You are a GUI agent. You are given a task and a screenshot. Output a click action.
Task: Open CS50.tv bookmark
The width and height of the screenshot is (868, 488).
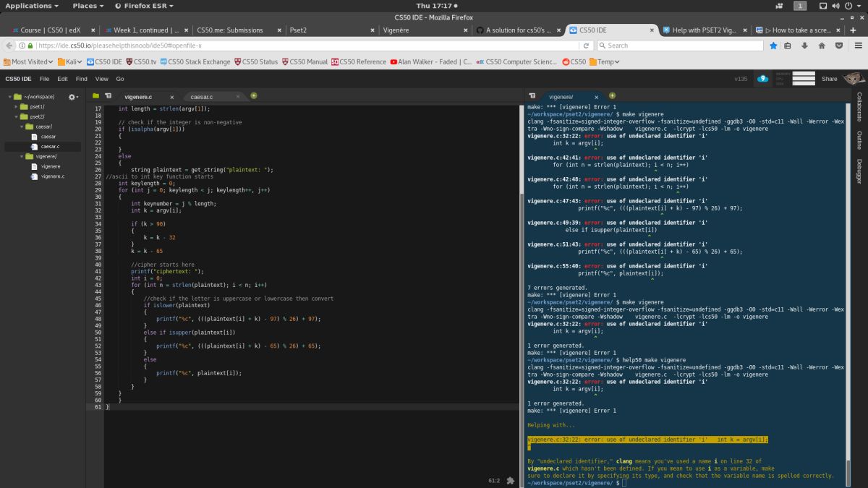pos(141,61)
